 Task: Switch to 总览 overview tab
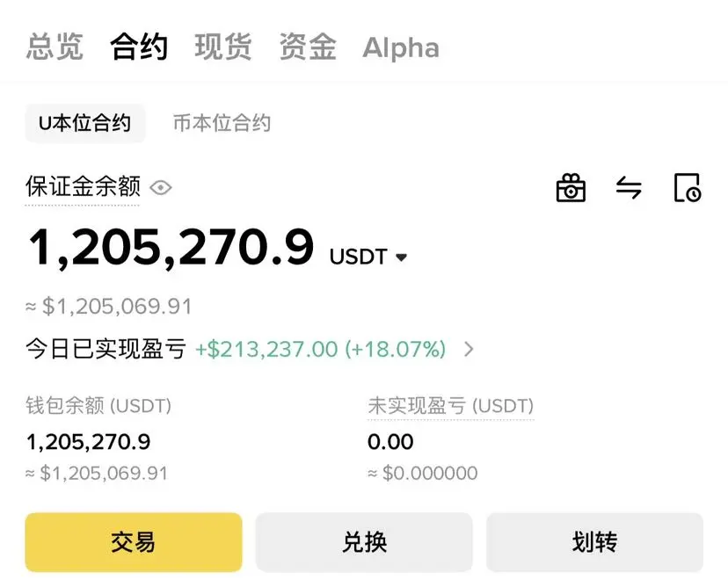click(x=55, y=47)
